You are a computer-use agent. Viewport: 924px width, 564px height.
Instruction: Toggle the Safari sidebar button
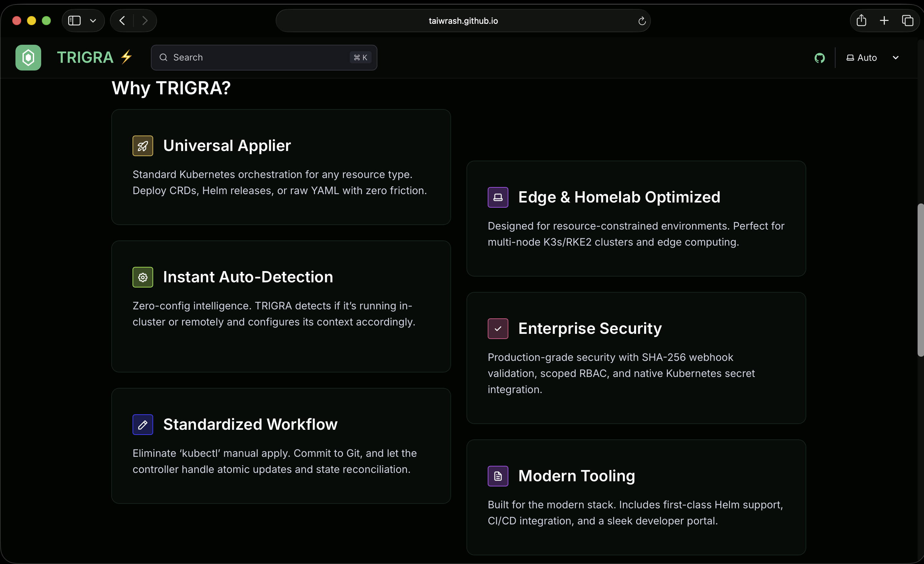(x=74, y=21)
